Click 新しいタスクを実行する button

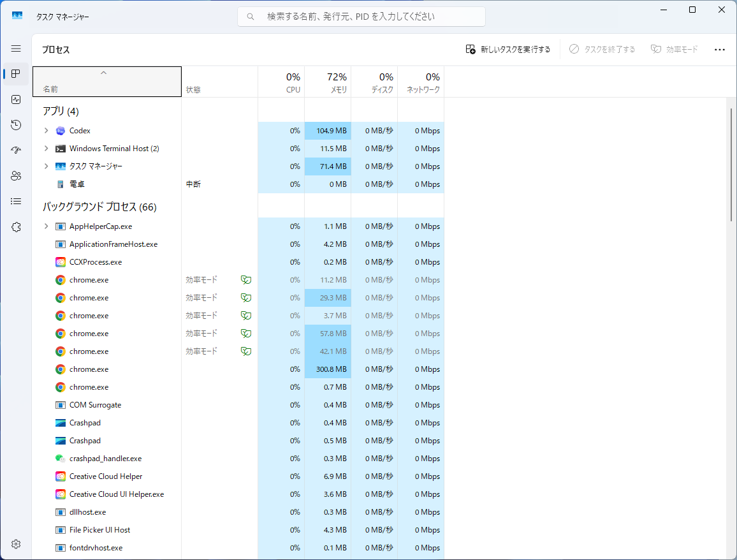pyautogui.click(x=508, y=49)
